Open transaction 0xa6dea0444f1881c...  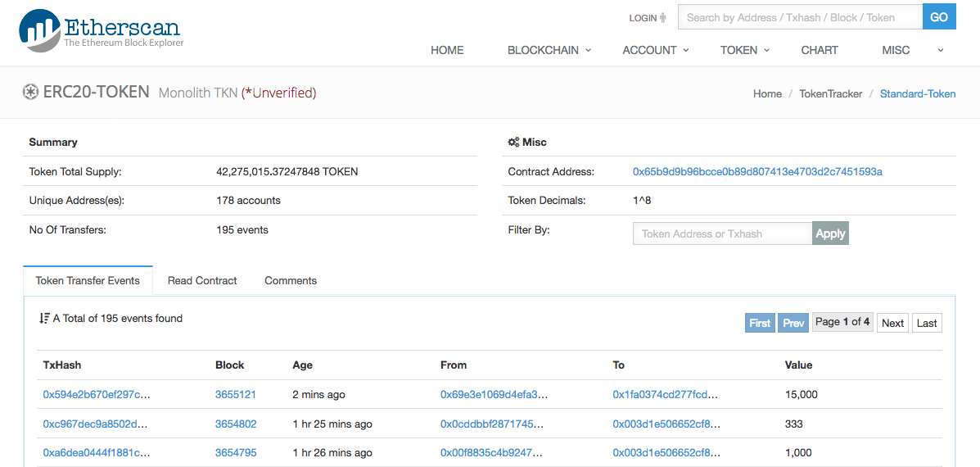(97, 452)
